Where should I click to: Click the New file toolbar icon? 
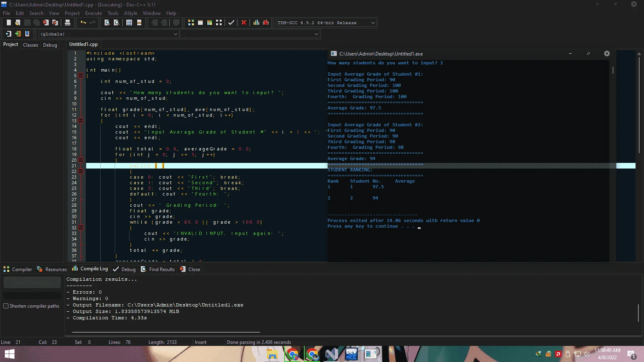[x=8, y=23]
